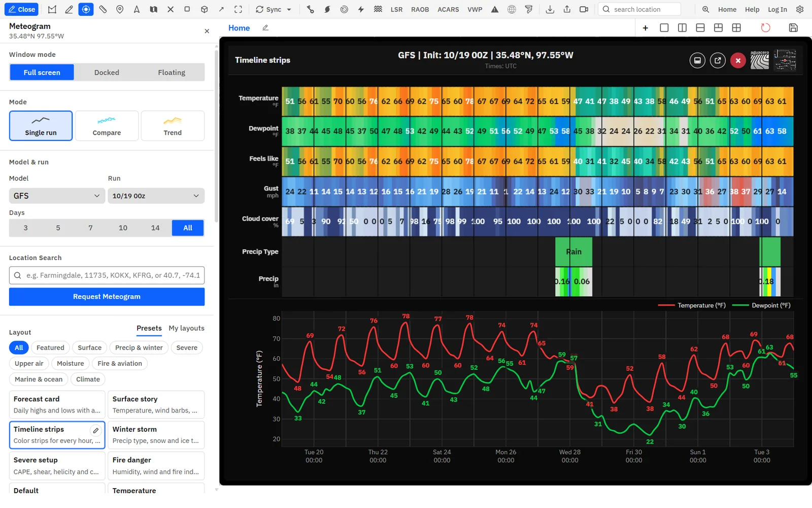Select the Compare mode card
The width and height of the screenshot is (812, 508).
[x=107, y=125]
